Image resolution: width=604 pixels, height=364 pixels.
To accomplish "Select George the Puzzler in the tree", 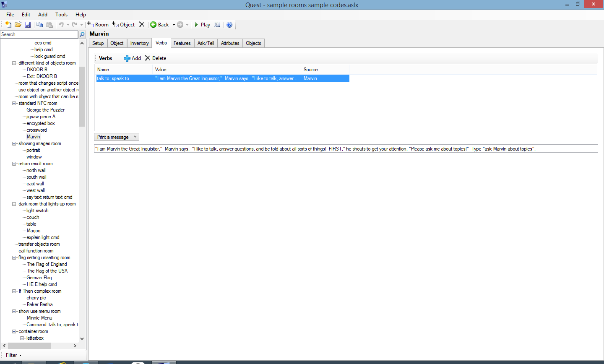I will pos(45,110).
